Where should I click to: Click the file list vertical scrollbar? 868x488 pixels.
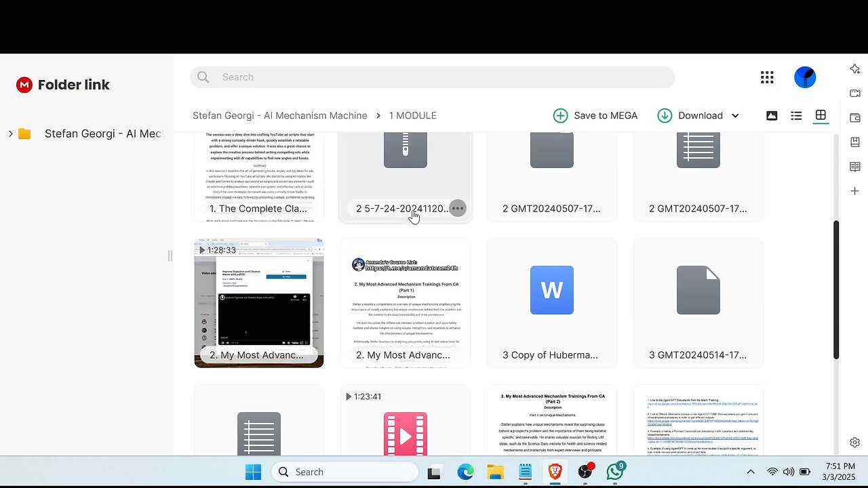tap(836, 290)
